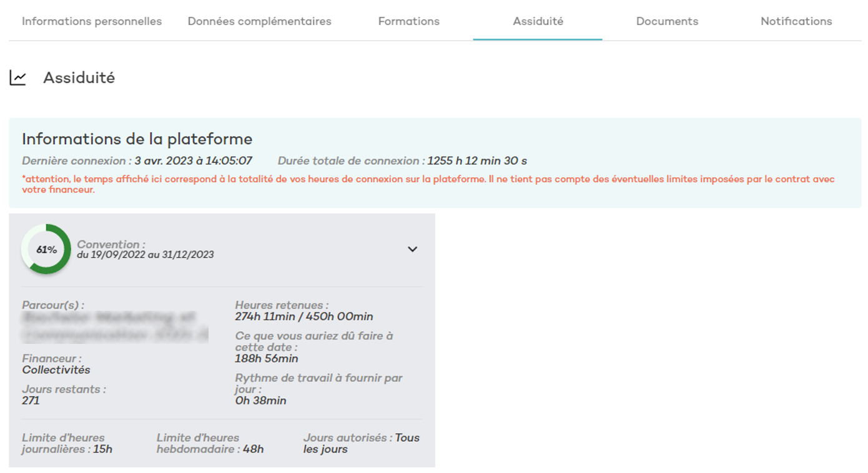Switch to the Données complémentaires tab
The height and width of the screenshot is (473, 868).
pyautogui.click(x=259, y=21)
